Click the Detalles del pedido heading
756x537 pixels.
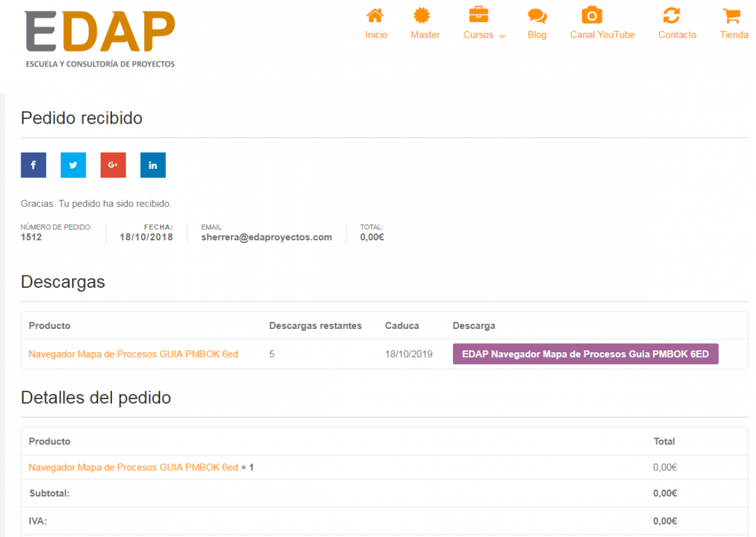coord(96,398)
